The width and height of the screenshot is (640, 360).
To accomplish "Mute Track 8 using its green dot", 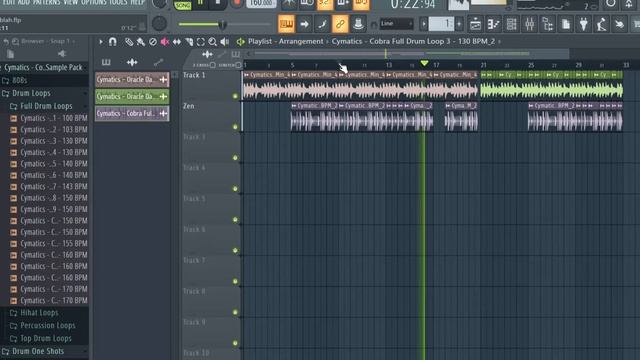I will coord(235,312).
